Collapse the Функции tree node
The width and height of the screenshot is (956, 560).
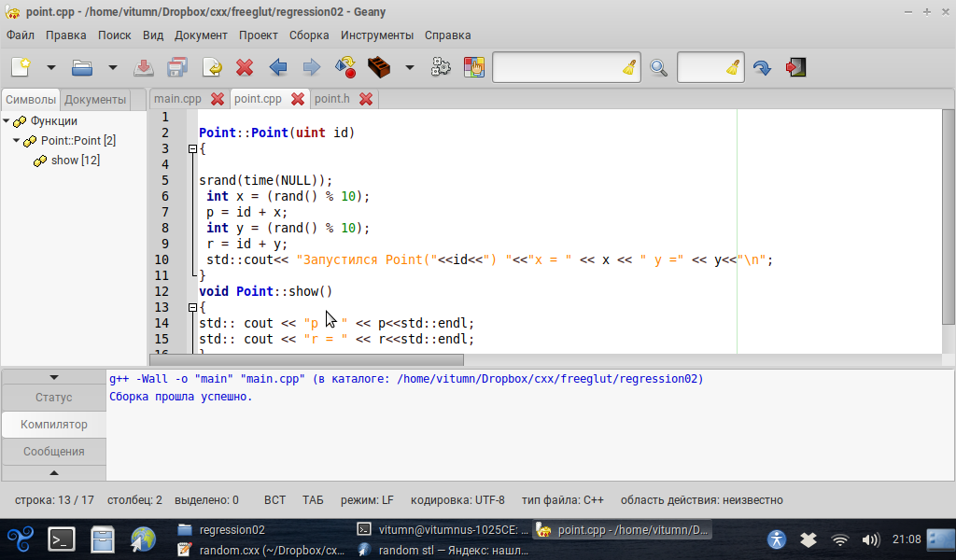point(7,120)
